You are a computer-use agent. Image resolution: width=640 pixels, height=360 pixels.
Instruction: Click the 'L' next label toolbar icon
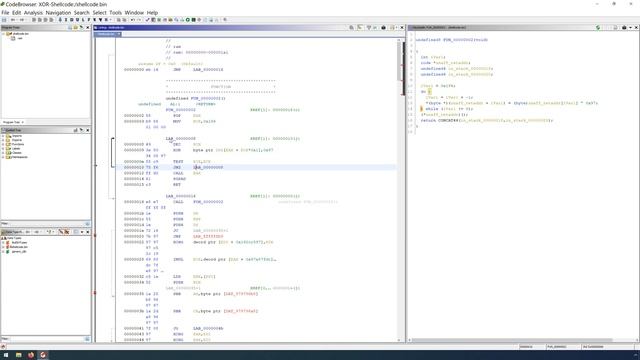[83, 20]
